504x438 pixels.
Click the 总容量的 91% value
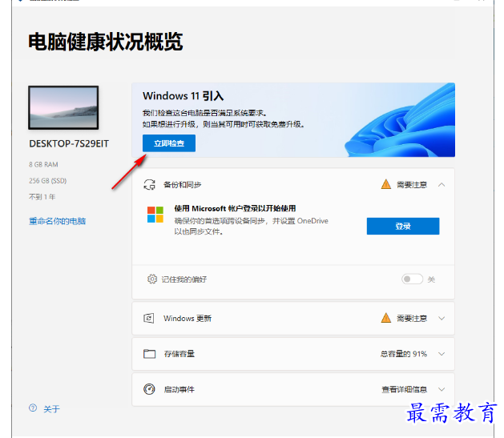[404, 354]
